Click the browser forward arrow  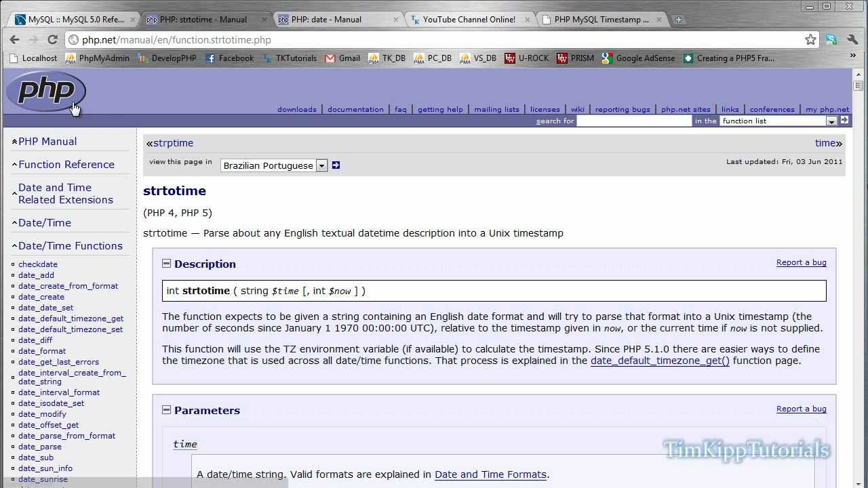33,40
